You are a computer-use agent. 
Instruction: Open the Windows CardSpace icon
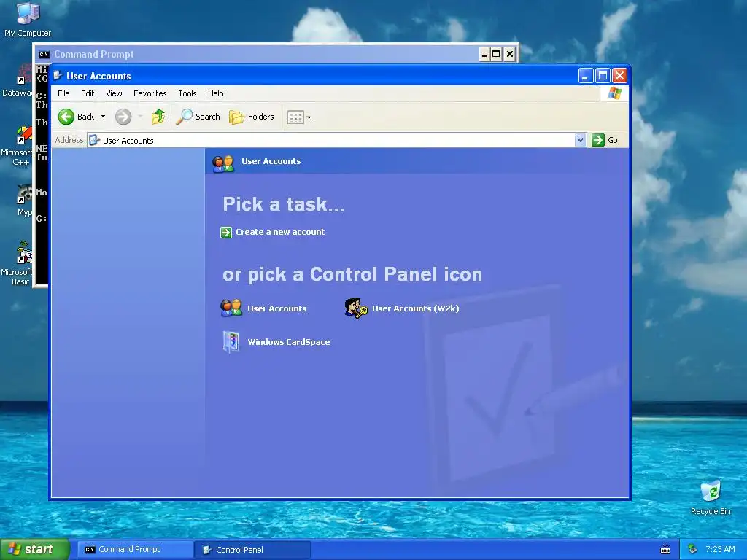pyautogui.click(x=231, y=342)
